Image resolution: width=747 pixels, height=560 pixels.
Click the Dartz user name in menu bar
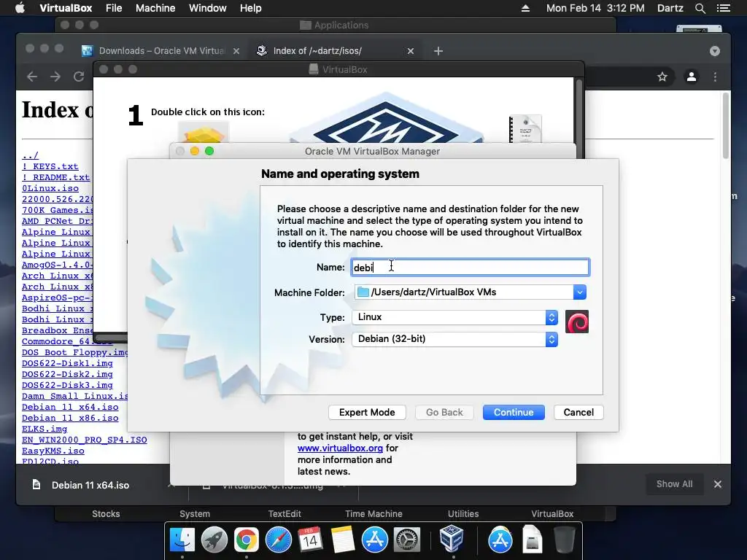[670, 8]
